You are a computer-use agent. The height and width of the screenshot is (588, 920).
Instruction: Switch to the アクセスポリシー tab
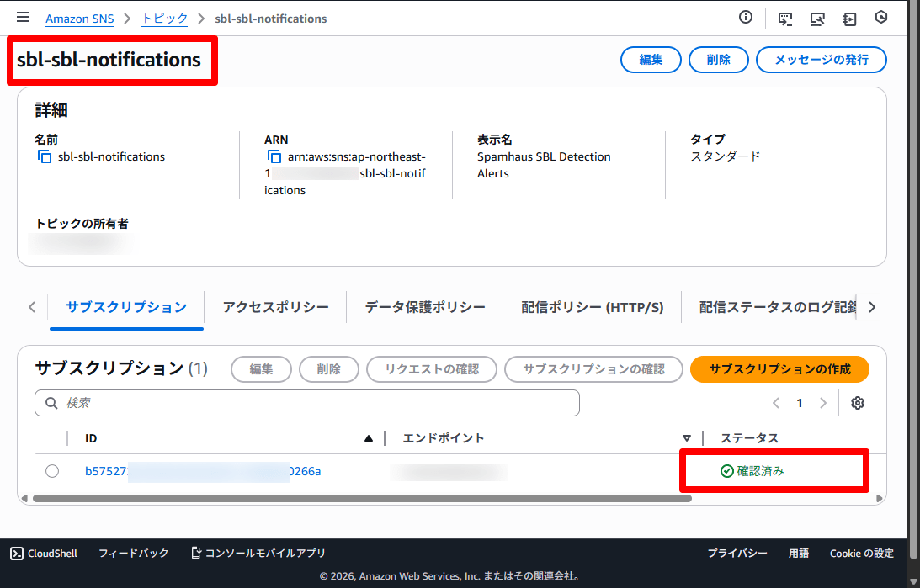(275, 307)
